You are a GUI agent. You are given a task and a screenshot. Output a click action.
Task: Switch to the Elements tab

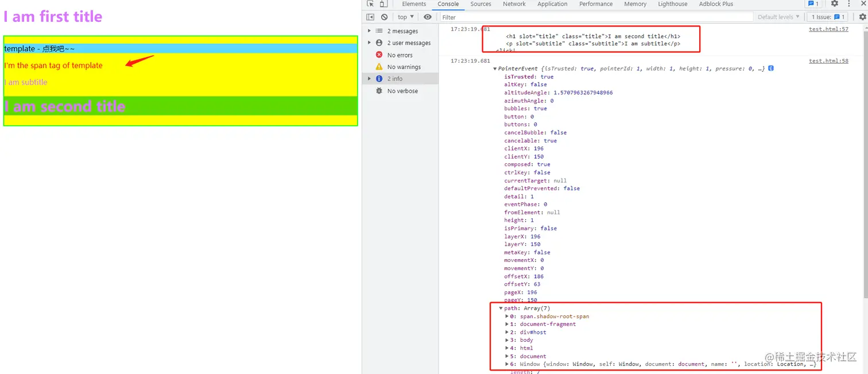click(414, 4)
